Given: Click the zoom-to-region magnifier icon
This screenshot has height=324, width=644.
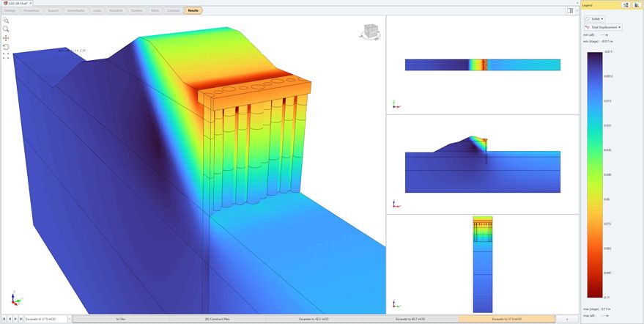Looking at the screenshot, I should 6,21.
